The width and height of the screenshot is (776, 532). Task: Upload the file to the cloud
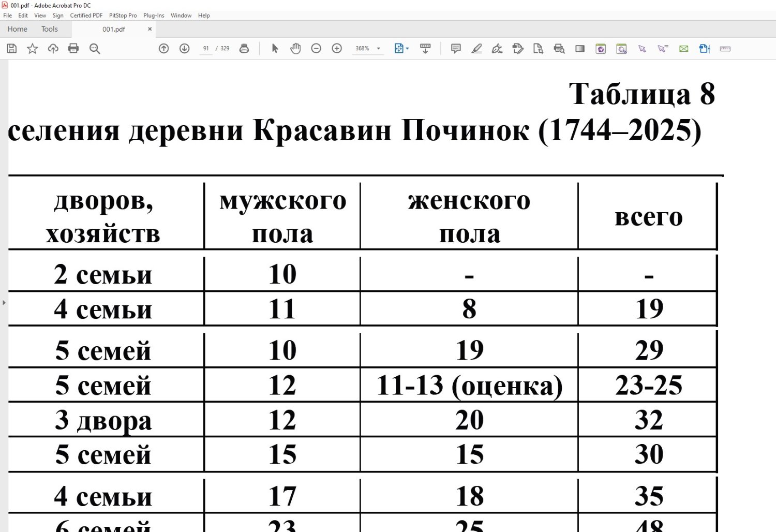[x=53, y=49]
